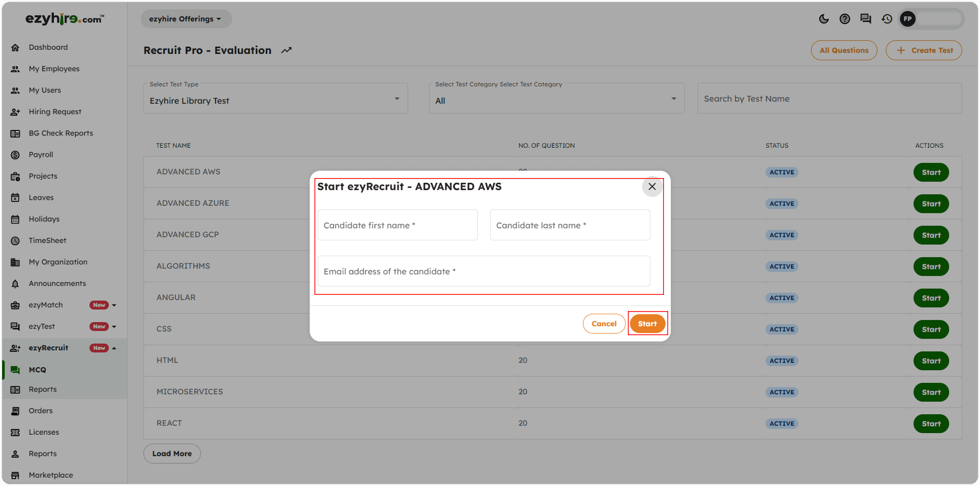Click Start in the dialog
Image resolution: width=980 pixels, height=486 pixels.
pyautogui.click(x=647, y=324)
